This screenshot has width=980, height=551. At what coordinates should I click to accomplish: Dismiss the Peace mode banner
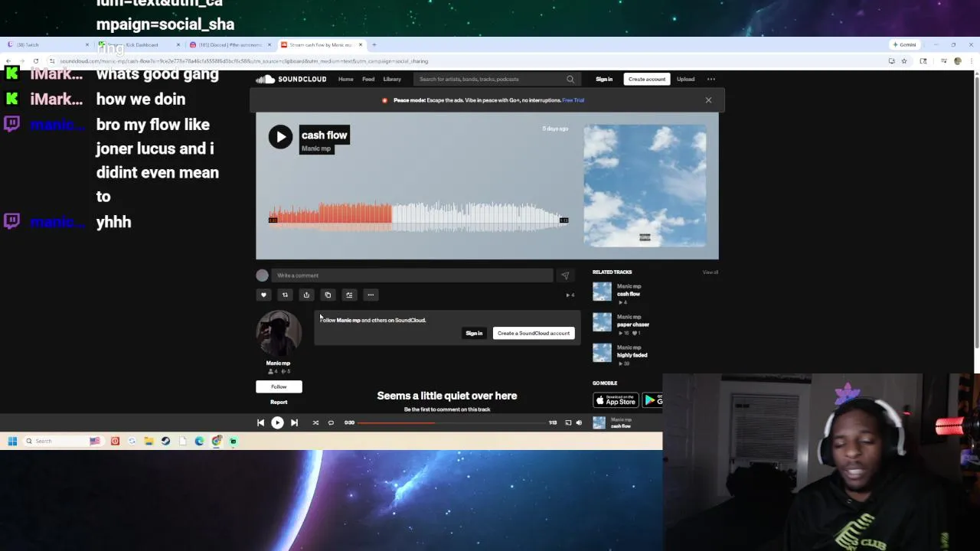(708, 100)
